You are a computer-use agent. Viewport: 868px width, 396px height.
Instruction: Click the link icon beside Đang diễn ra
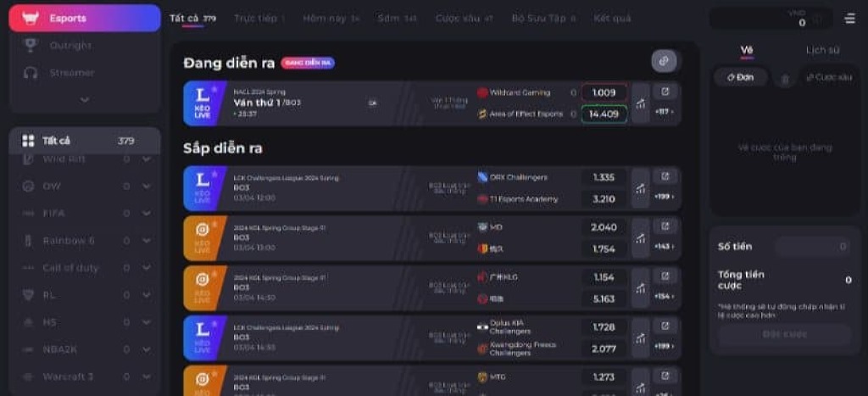[664, 61]
